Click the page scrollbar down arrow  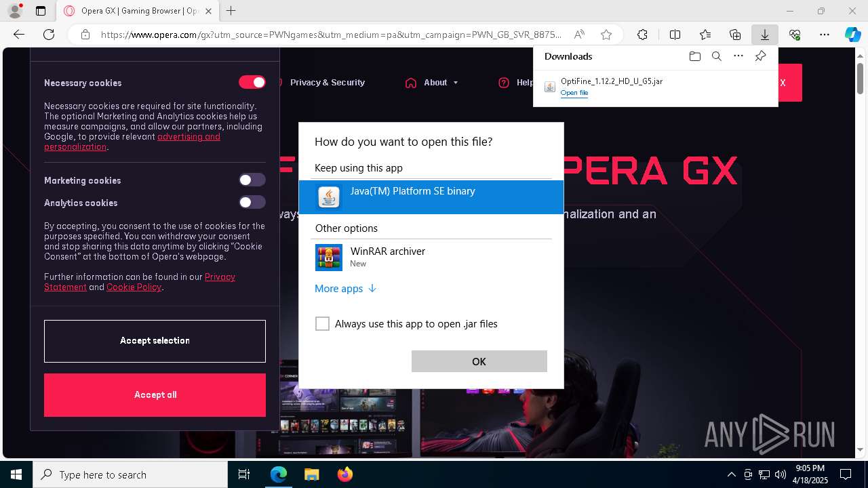coord(861,450)
